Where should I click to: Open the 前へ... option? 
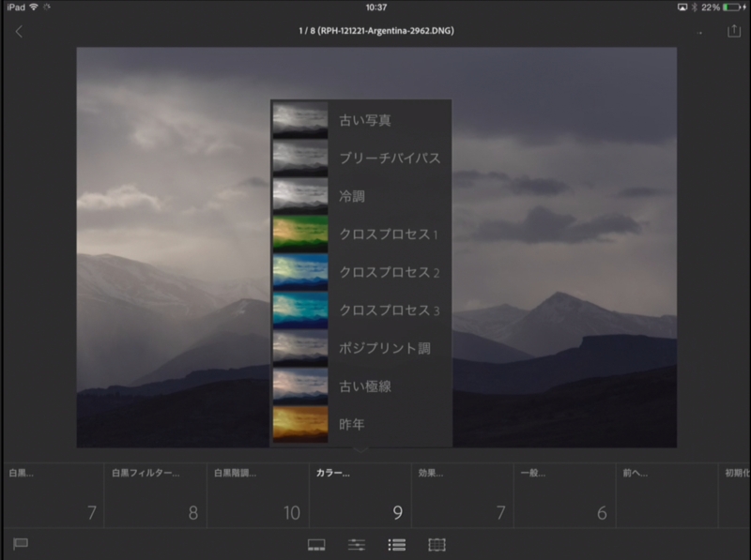point(667,495)
